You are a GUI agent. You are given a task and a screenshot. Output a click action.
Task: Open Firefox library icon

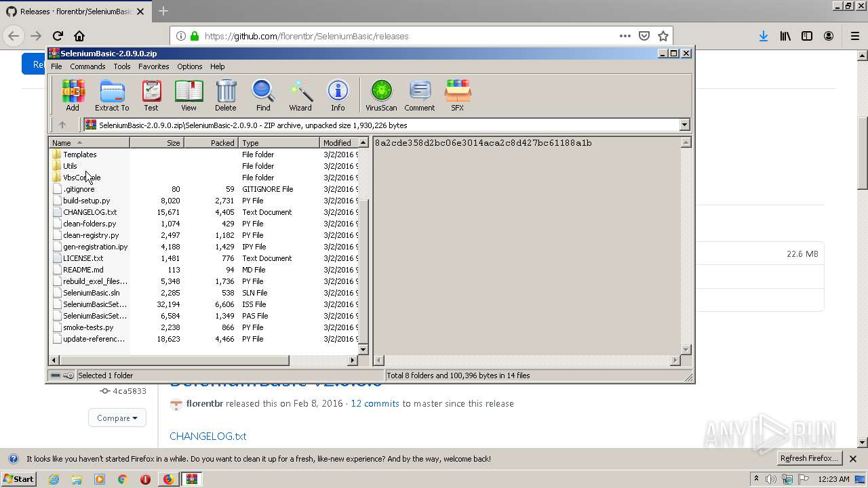pyautogui.click(x=785, y=36)
